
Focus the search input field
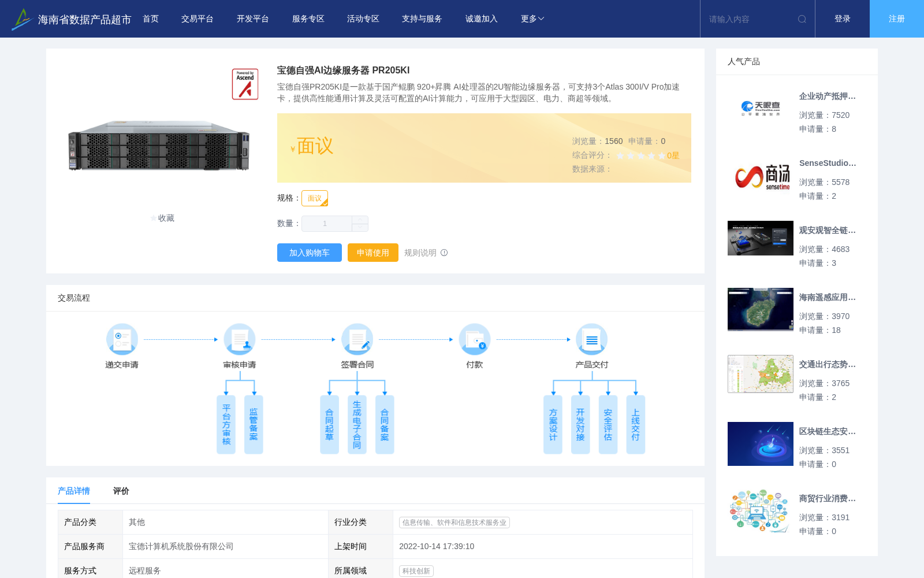point(750,19)
